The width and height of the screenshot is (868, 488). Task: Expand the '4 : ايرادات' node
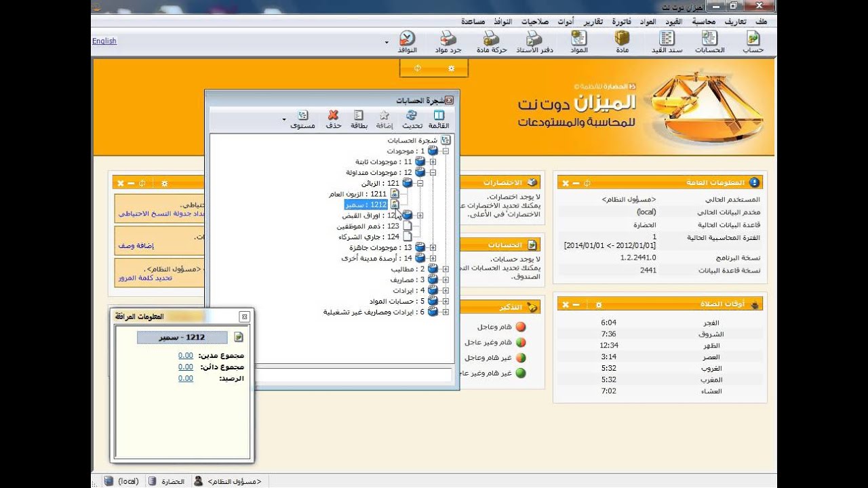click(446, 290)
